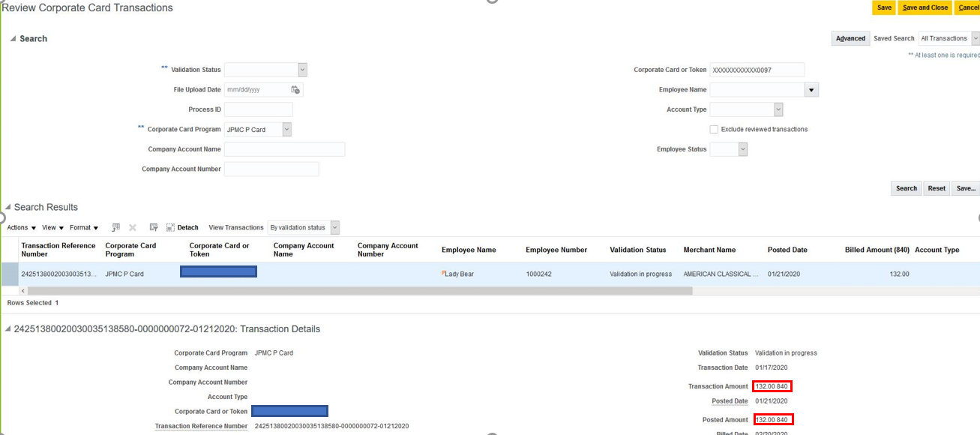The image size is (980, 435).
Task: Enable Exclude reviewed transactions
Action: [x=714, y=129]
